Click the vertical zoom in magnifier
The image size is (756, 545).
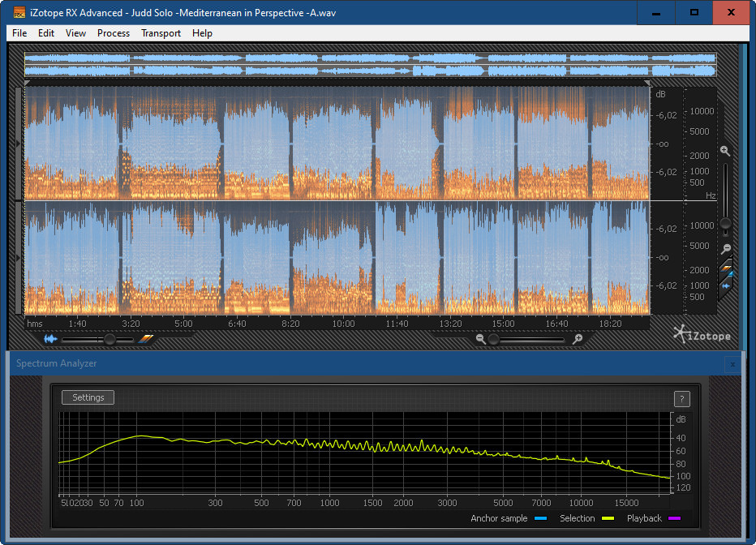[x=724, y=151]
